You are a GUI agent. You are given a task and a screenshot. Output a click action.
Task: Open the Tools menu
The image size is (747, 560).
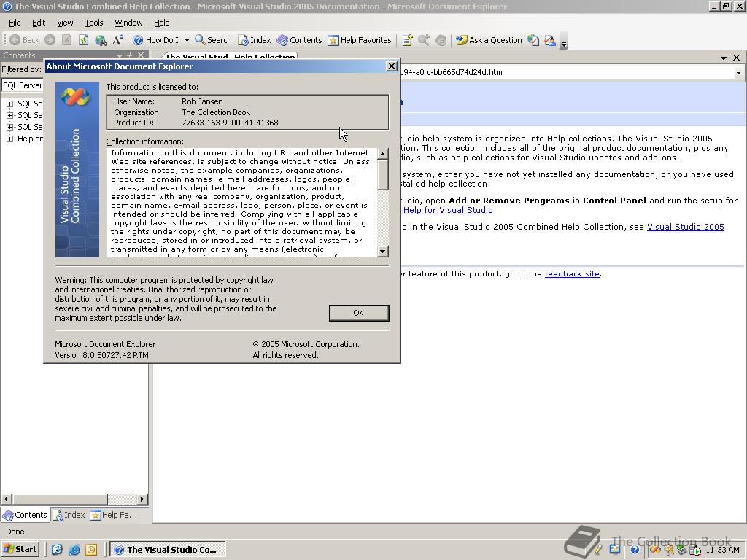(94, 23)
